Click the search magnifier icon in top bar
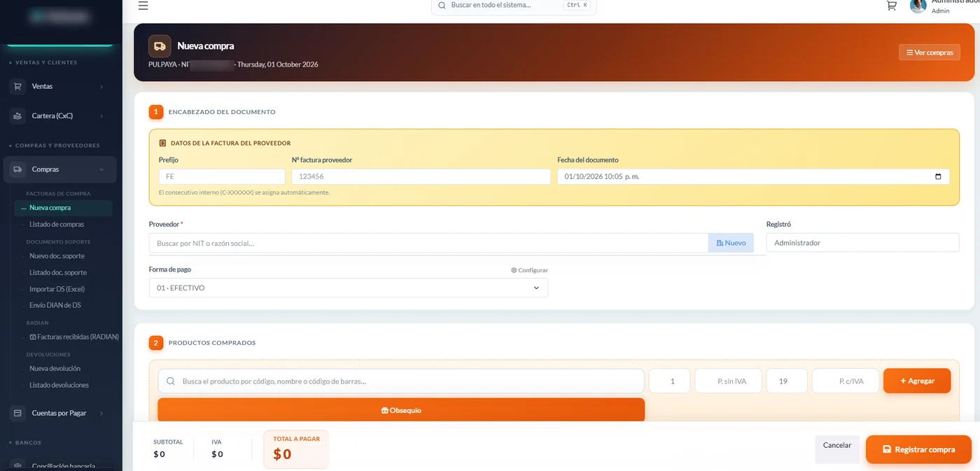Viewport: 980px width, 471px height. click(x=442, y=5)
